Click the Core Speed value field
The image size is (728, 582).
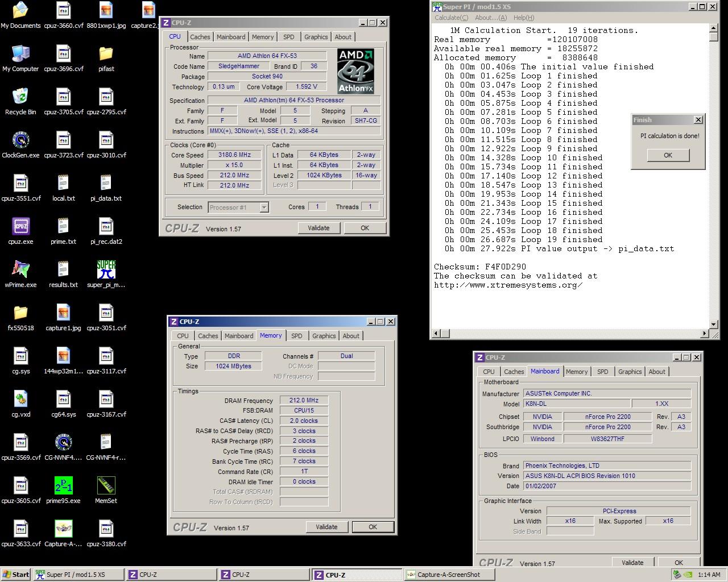click(x=234, y=155)
